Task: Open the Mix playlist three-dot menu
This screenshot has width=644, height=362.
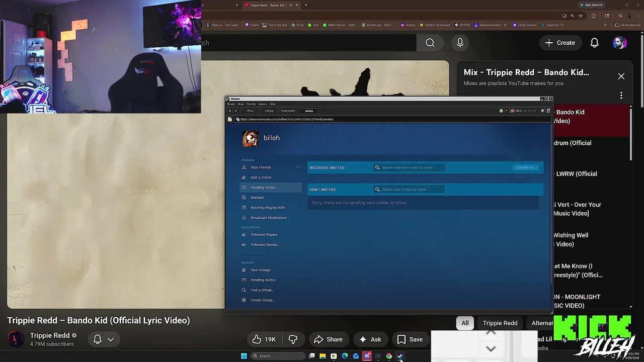Action: [x=621, y=96]
